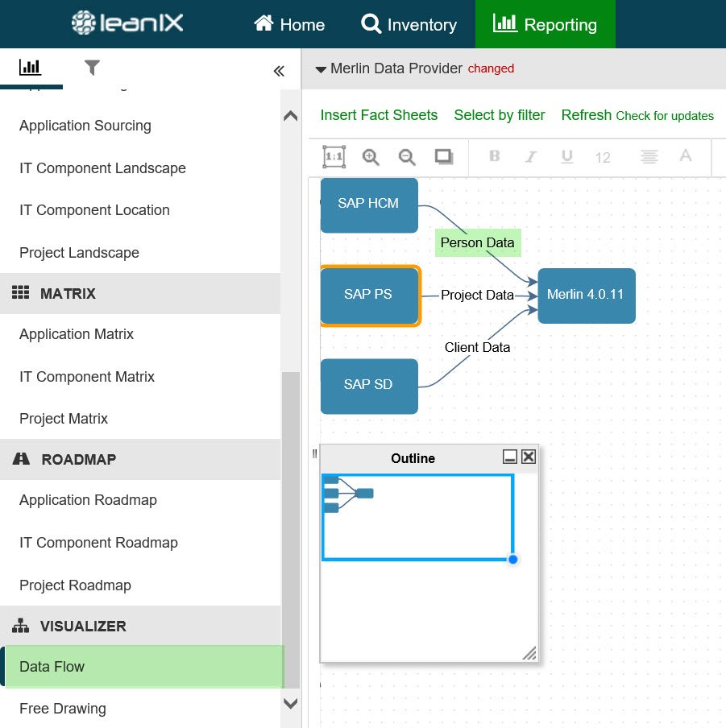Expand the Merlin Data Provider dropdown
The width and height of the screenshot is (726, 728).
[x=321, y=69]
